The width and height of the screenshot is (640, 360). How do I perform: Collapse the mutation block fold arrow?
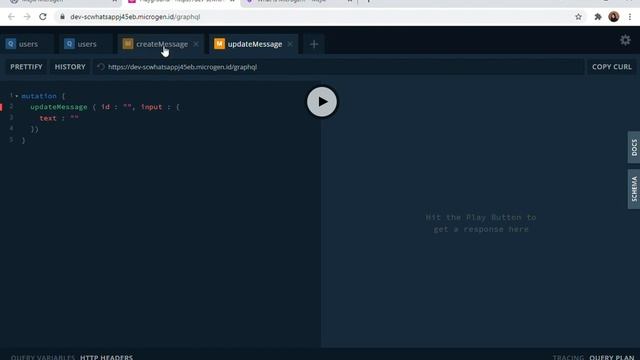17,96
